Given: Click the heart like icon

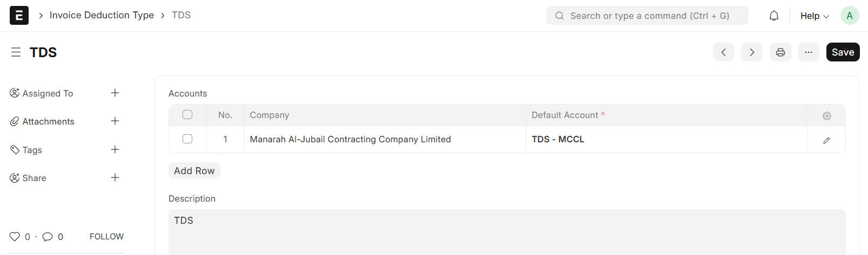Looking at the screenshot, I should point(15,237).
